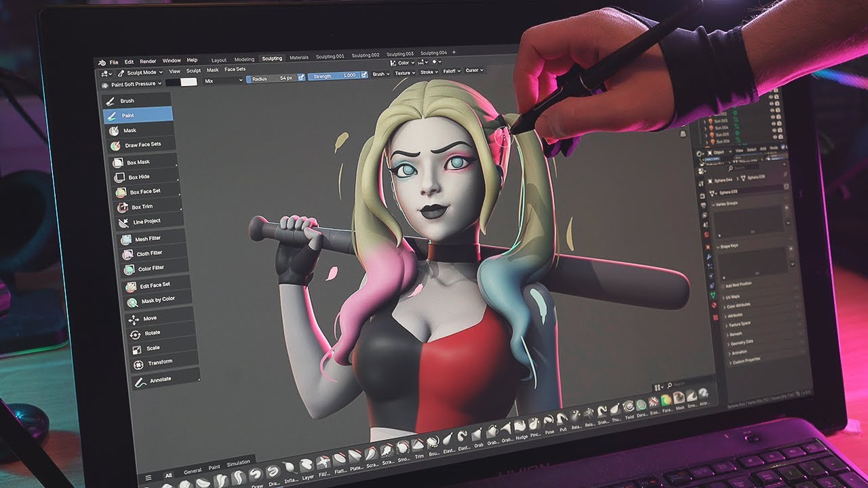Select the Box Trim tool
Image resolution: width=868 pixels, height=488 pixels.
(x=148, y=207)
